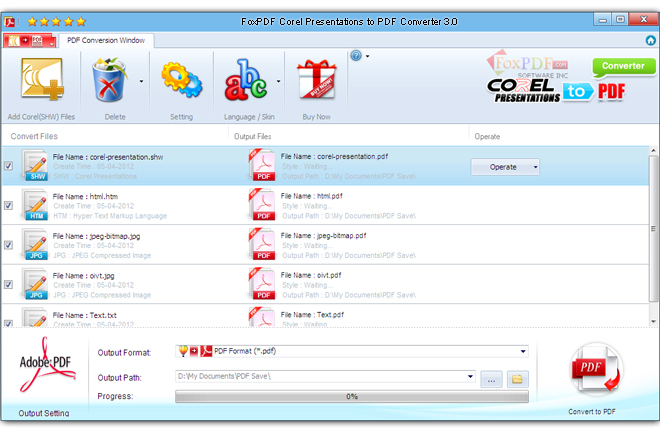This screenshot has width=660, height=436.
Task: Click the Add Corel(SHW) Files icon
Action: (x=42, y=79)
